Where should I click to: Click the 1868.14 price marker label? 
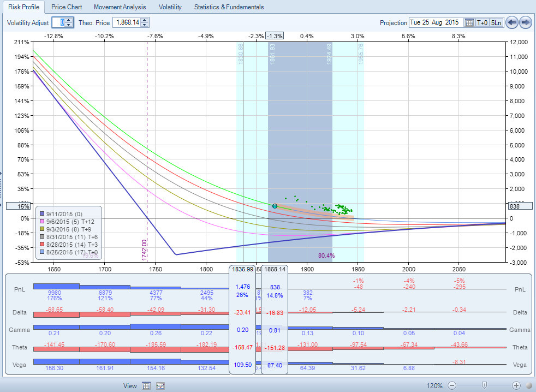tap(275, 269)
